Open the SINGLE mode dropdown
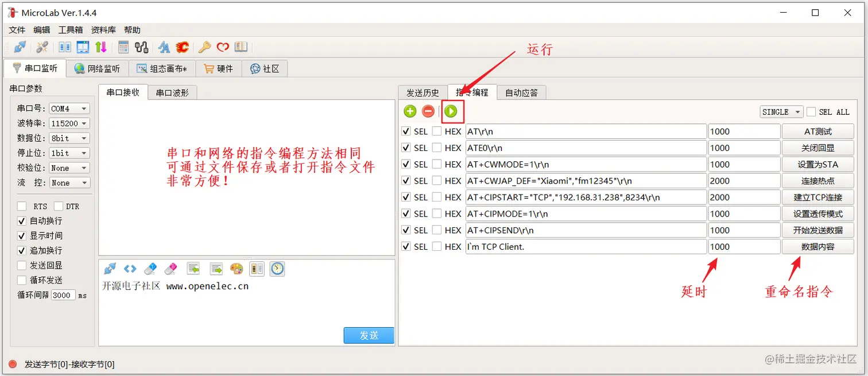The height and width of the screenshot is (376, 868). point(781,112)
